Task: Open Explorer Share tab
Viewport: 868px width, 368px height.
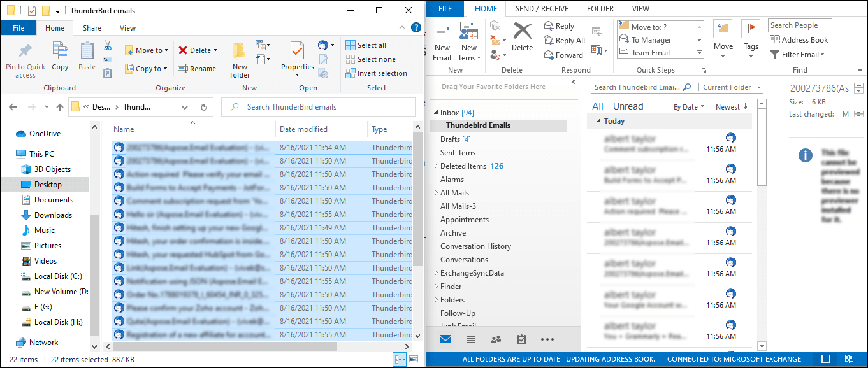Action: [x=92, y=28]
